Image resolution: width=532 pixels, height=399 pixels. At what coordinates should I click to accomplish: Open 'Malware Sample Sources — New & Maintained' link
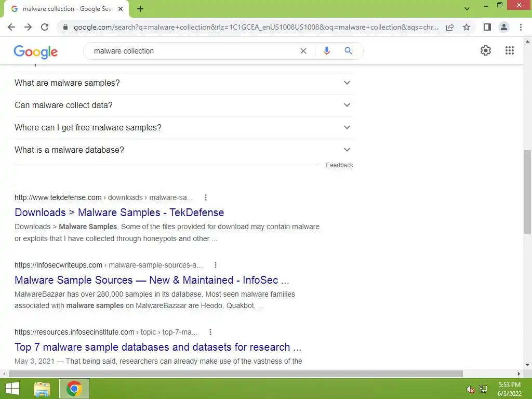point(152,280)
